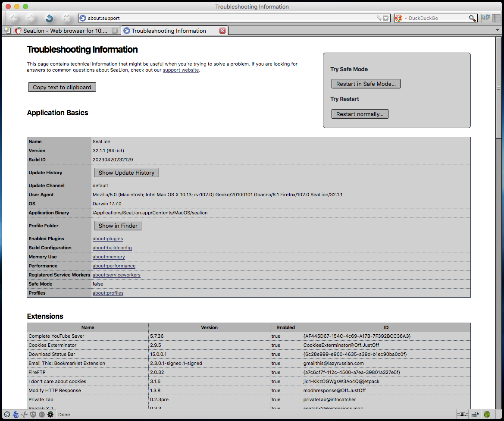Click the DuckDuckGo search engine icon

click(x=399, y=18)
